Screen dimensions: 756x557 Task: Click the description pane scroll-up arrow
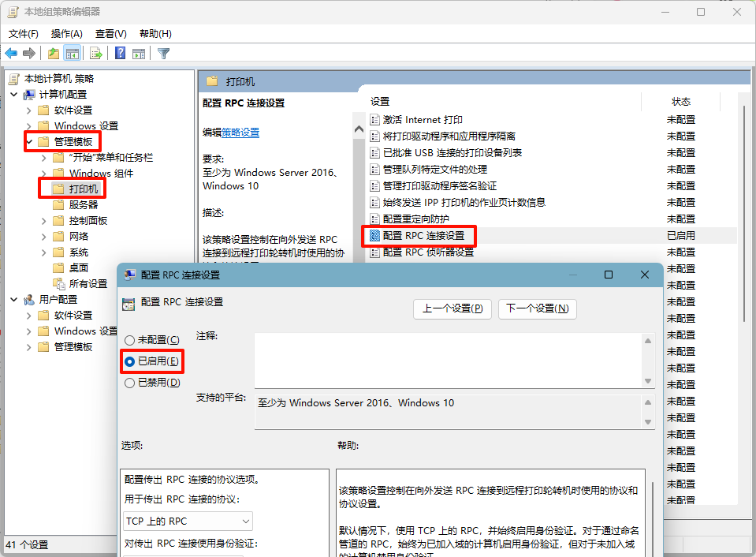pos(359,129)
